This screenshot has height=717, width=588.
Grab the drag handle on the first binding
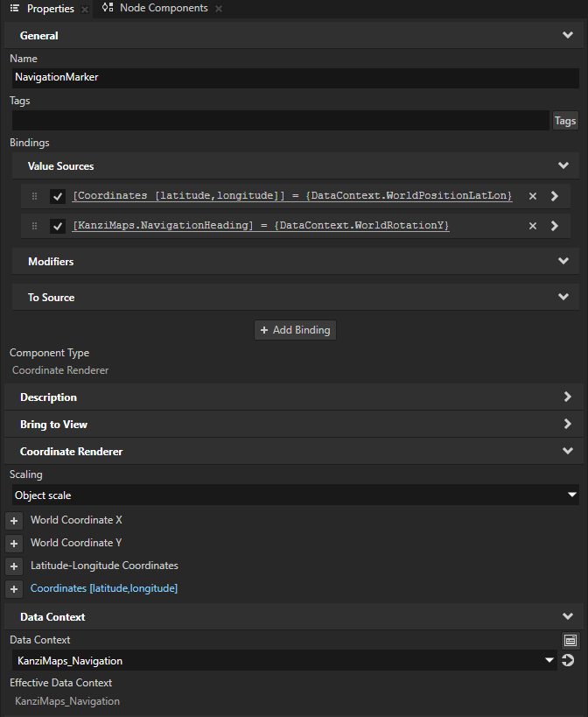pos(34,195)
